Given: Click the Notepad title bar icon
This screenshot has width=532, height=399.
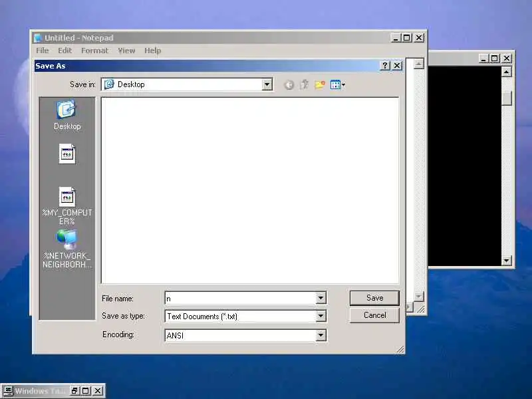Looking at the screenshot, I should point(38,38).
